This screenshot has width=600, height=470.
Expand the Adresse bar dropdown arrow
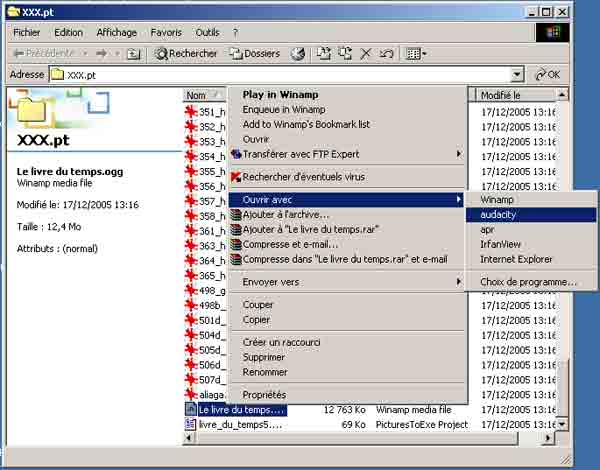point(517,75)
